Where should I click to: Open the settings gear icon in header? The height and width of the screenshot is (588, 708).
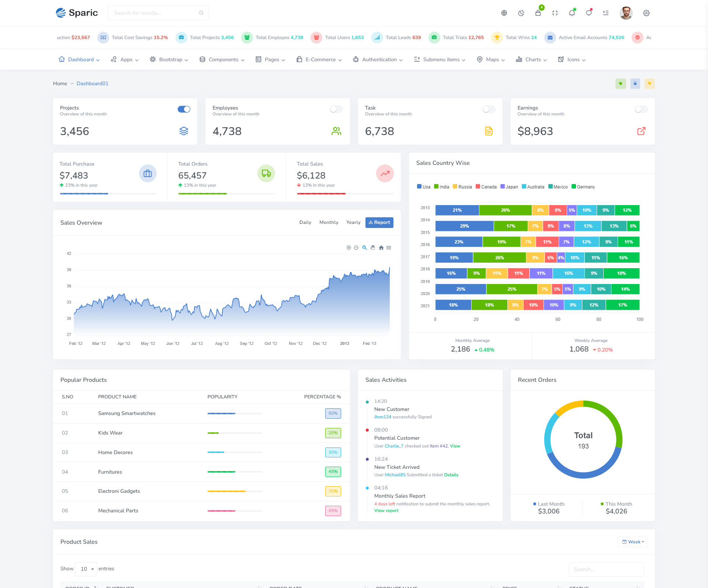[646, 13]
